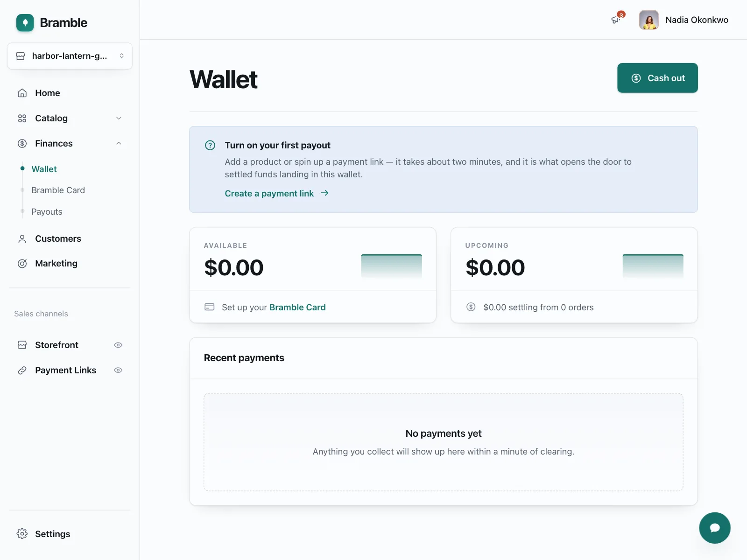Viewport: 747px width, 560px height.
Task: Toggle Payment Links visibility eye
Action: pos(118,370)
